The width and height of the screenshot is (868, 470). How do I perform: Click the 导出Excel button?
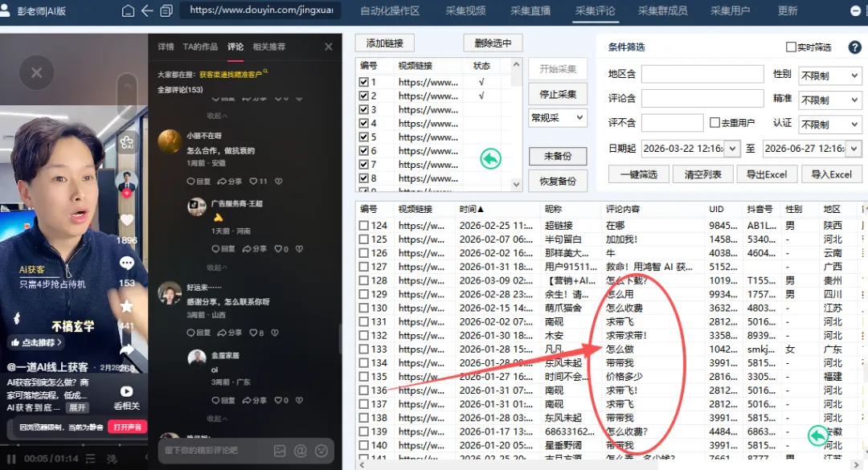[767, 174]
